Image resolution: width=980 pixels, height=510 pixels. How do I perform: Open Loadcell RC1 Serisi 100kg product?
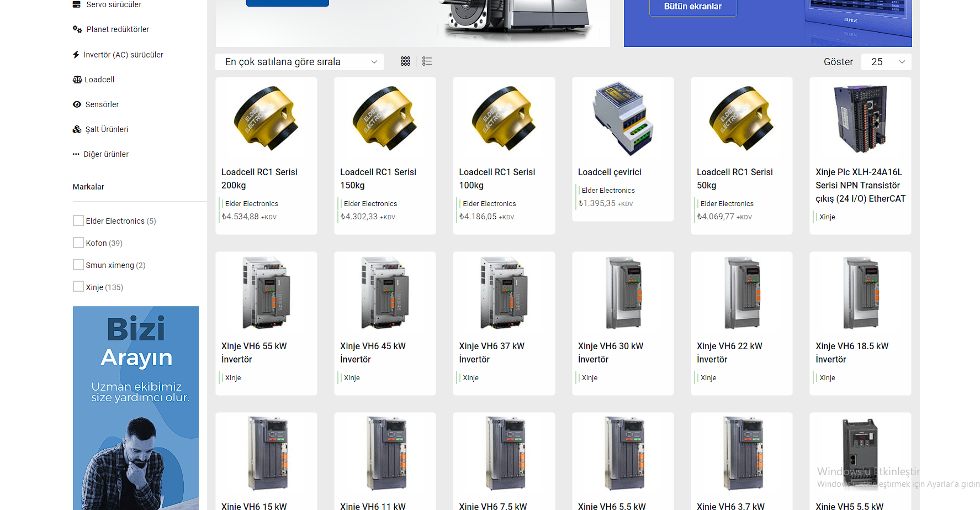tap(497, 179)
